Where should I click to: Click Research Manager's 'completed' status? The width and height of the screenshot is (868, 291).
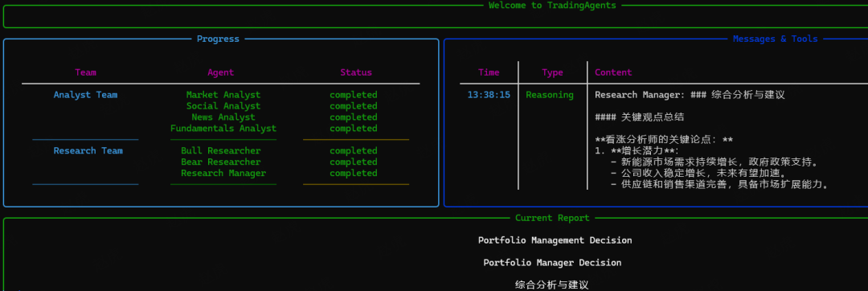click(x=353, y=173)
